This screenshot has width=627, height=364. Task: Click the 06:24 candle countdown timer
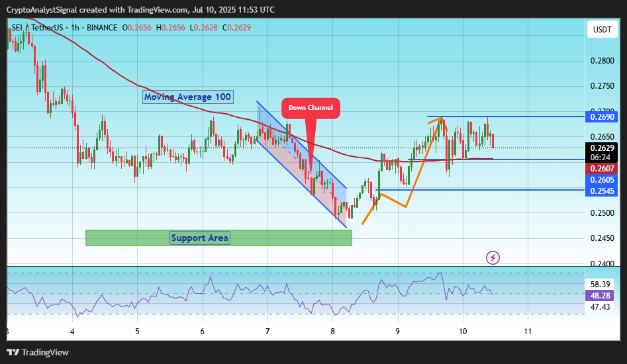coord(601,158)
